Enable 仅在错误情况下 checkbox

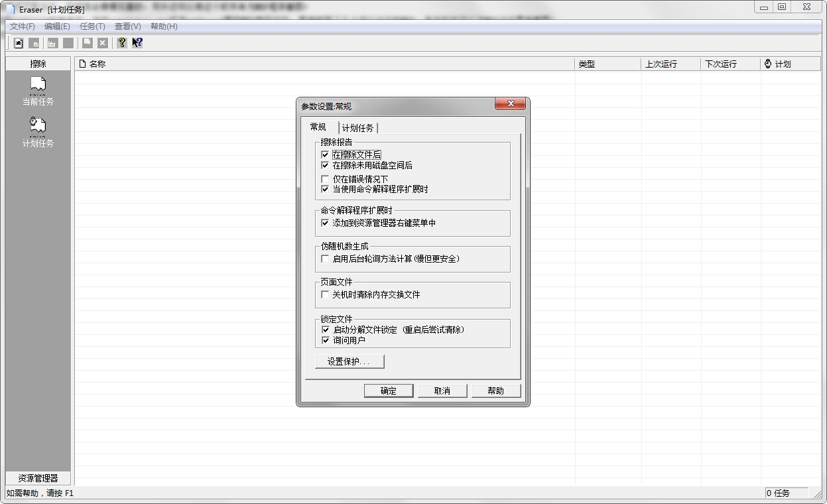coord(325,179)
